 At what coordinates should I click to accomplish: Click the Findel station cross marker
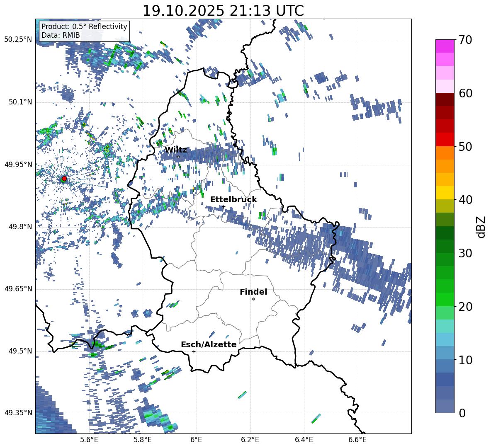point(253,299)
